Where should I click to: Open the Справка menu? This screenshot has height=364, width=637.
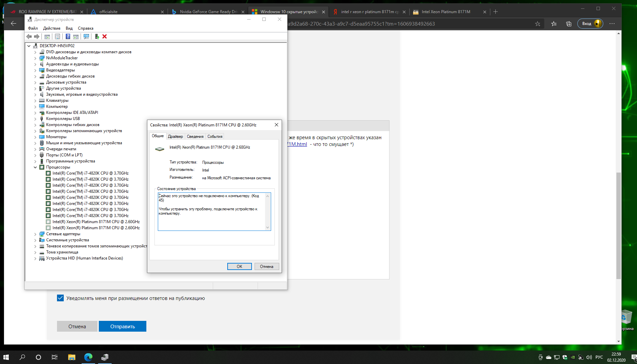click(86, 28)
